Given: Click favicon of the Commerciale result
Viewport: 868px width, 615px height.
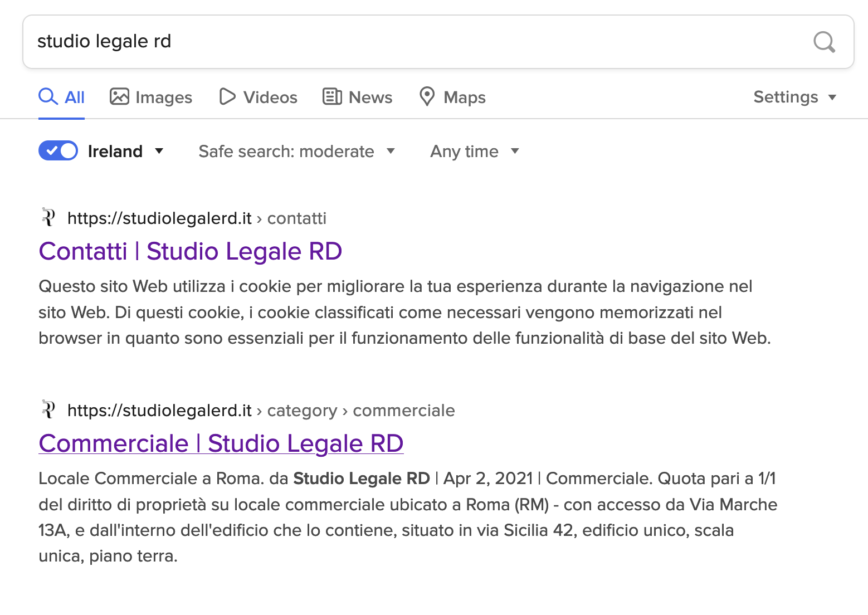Looking at the screenshot, I should pyautogui.click(x=48, y=409).
